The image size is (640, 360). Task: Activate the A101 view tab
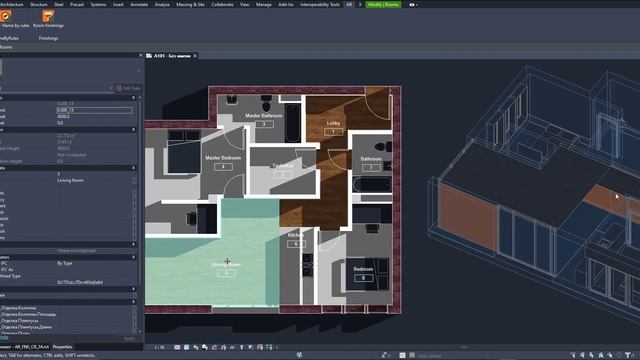coord(172,56)
